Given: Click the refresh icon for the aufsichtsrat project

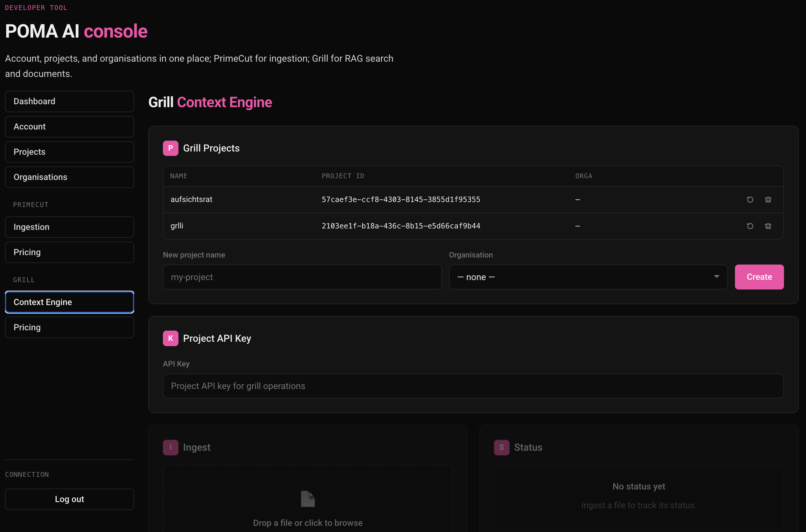Looking at the screenshot, I should click(750, 200).
